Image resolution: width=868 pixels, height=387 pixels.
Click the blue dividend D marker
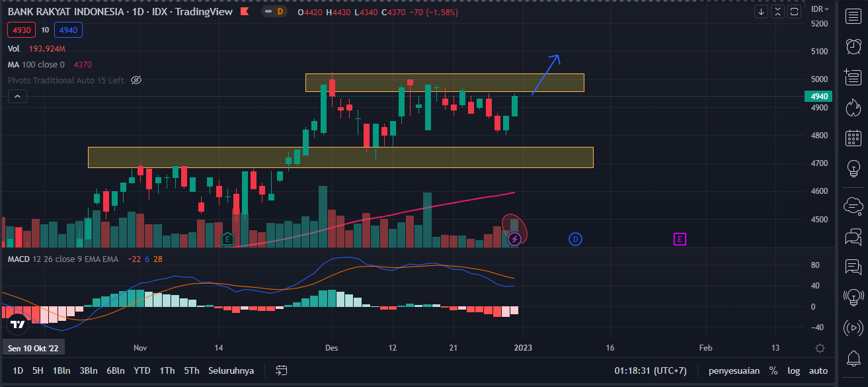(575, 239)
